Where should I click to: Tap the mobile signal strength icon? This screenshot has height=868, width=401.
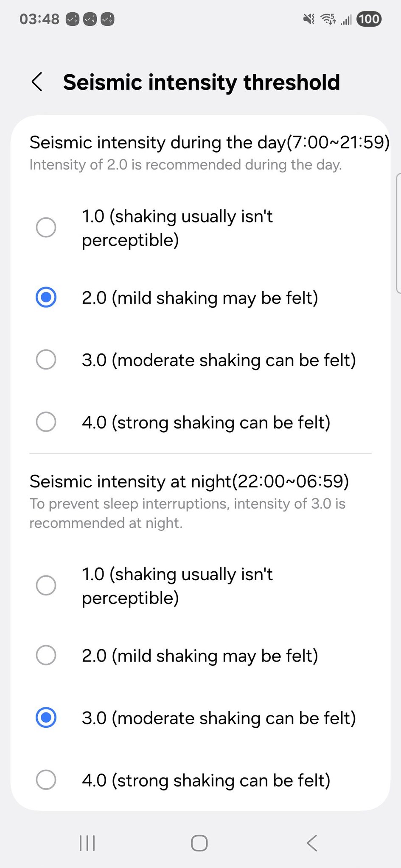pyautogui.click(x=346, y=20)
